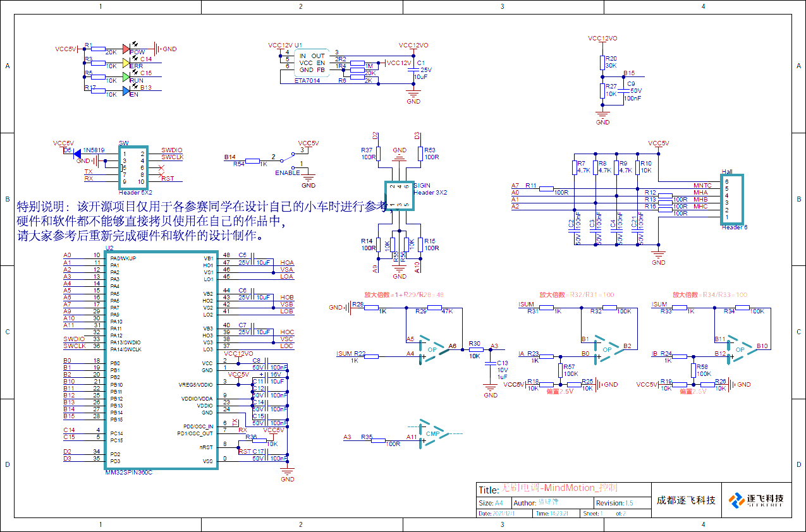
Task: Click the 'LOC' net label
Action: (287, 346)
